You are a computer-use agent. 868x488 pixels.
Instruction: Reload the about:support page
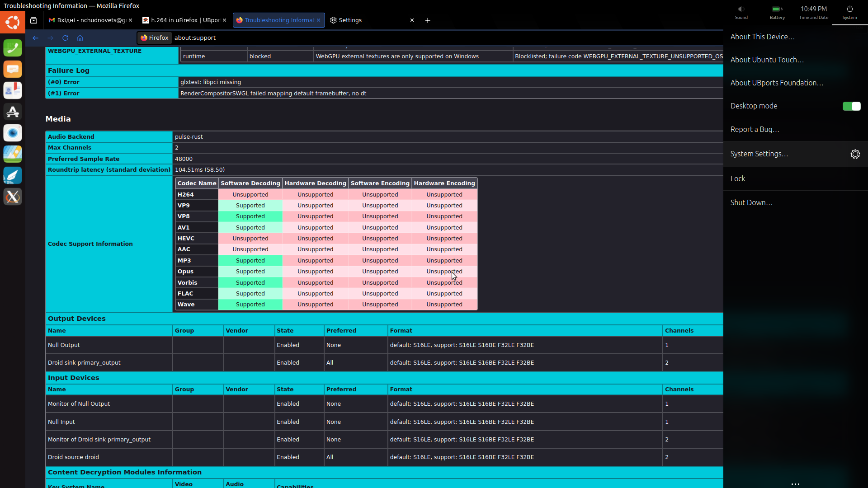65,38
